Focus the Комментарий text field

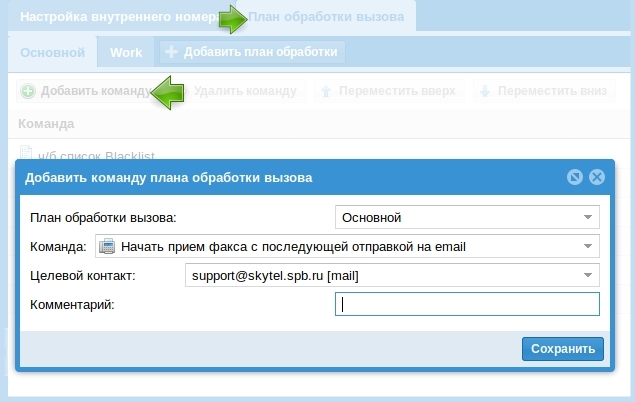(467, 304)
